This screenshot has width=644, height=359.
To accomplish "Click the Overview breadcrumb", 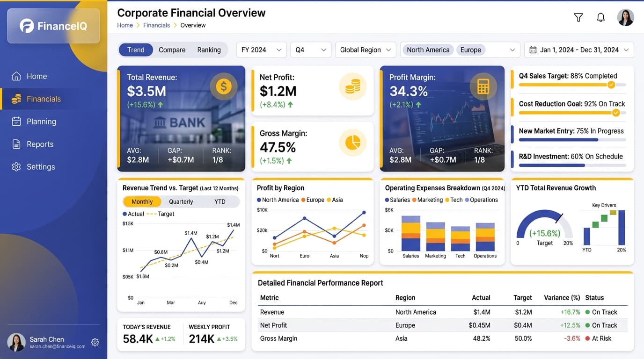I will click(x=193, y=25).
